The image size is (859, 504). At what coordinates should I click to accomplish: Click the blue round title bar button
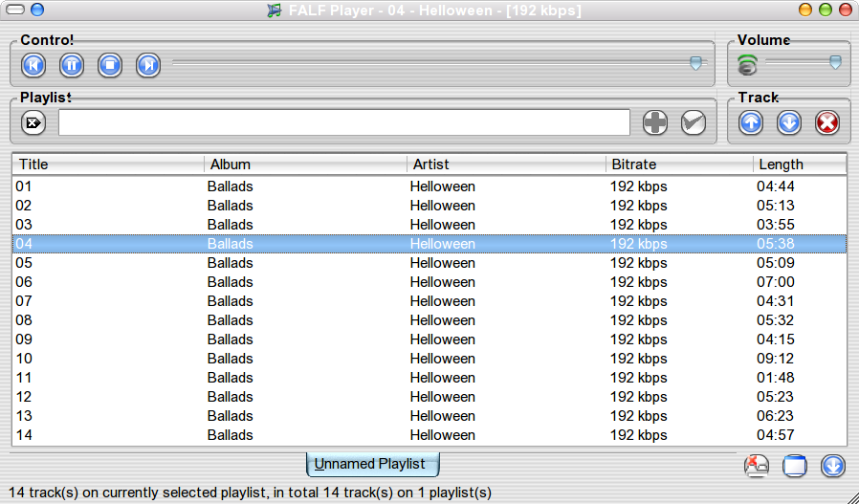point(37,10)
